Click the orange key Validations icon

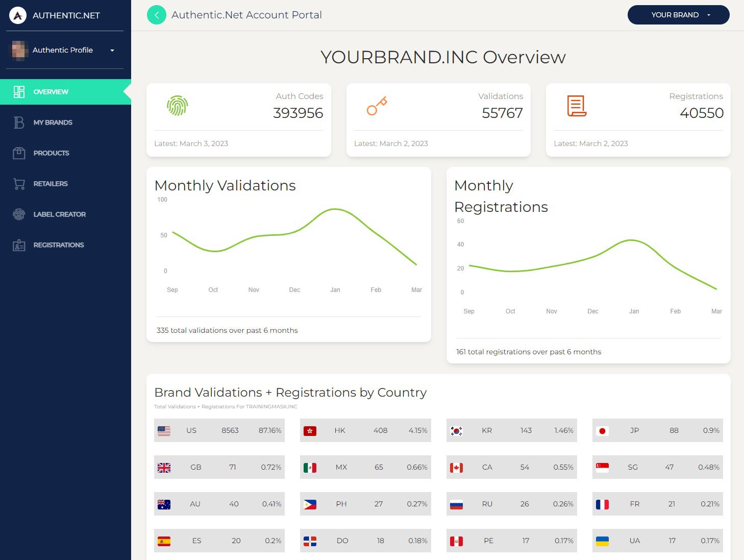tap(377, 106)
